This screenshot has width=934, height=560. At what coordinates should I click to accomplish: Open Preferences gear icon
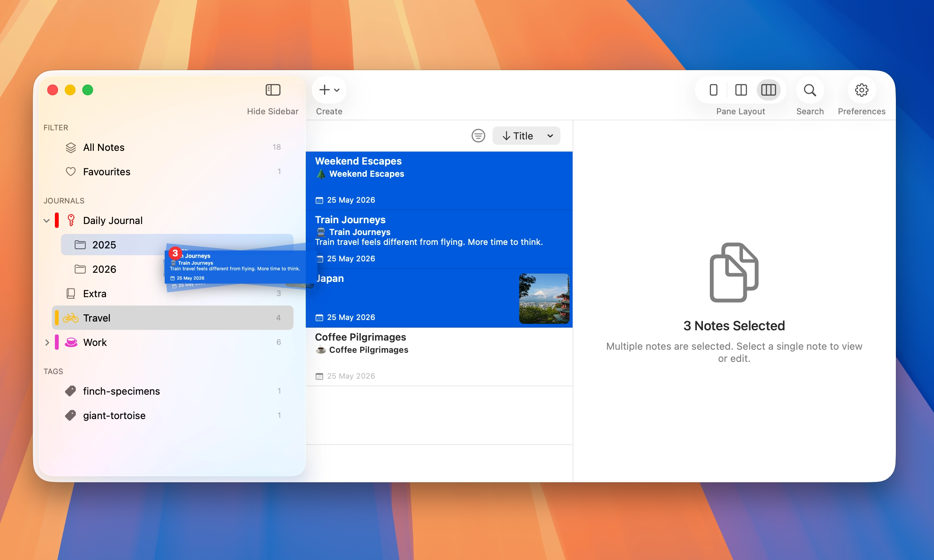click(861, 90)
